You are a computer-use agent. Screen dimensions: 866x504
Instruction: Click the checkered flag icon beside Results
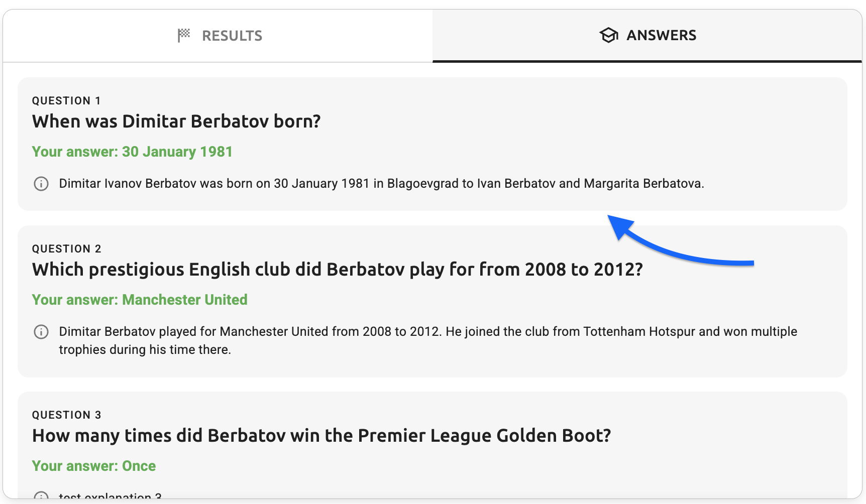pos(184,35)
